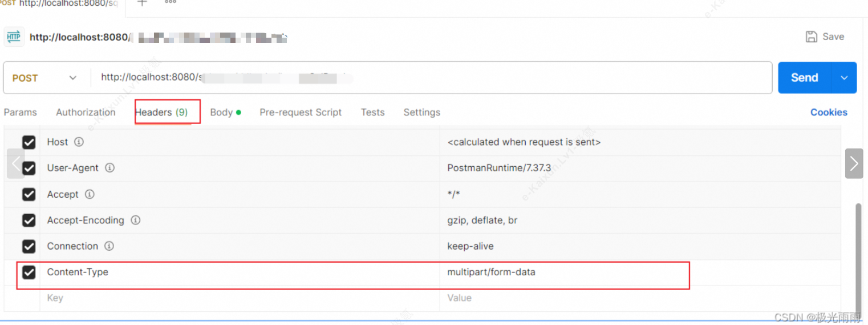Show info icon next to Accept-Encoding

coord(136,220)
